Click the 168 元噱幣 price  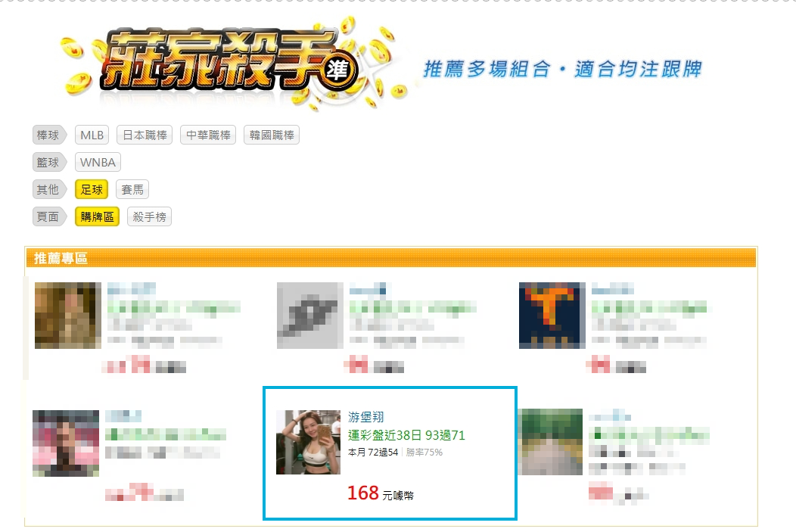tap(381, 493)
